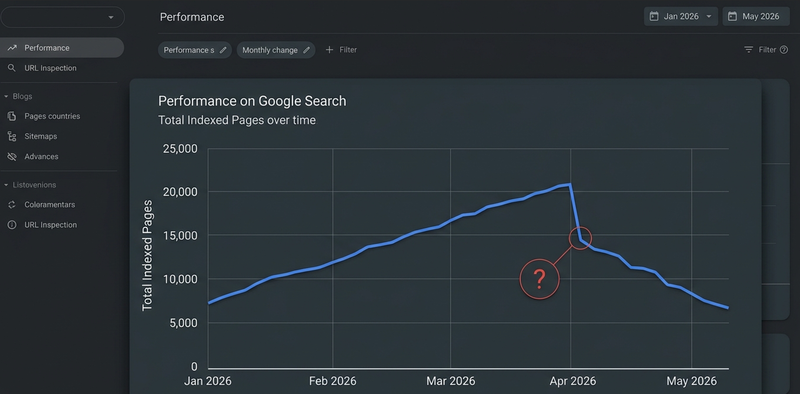Open the property selector dropdown
Image resolution: width=800 pixels, height=394 pixels.
[62, 17]
